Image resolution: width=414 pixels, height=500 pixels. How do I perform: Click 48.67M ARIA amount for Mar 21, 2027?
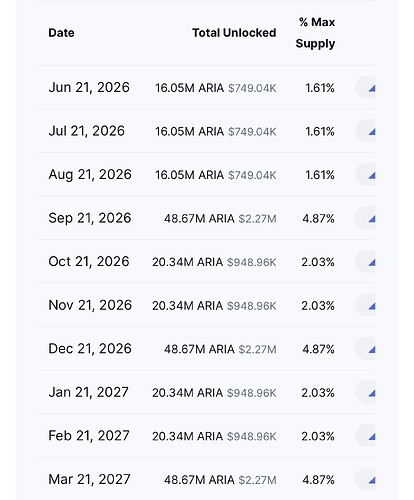click(x=199, y=480)
